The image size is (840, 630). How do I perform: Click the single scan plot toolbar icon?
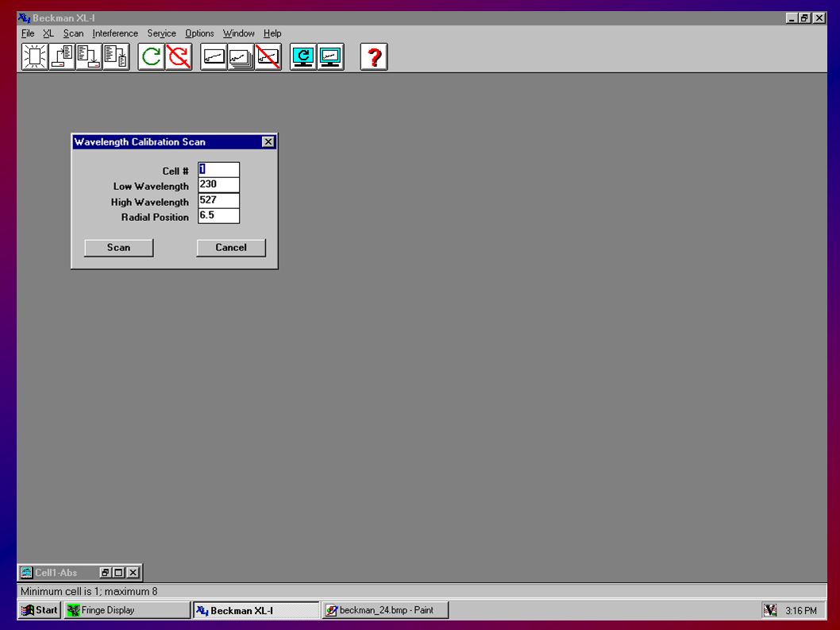point(214,57)
